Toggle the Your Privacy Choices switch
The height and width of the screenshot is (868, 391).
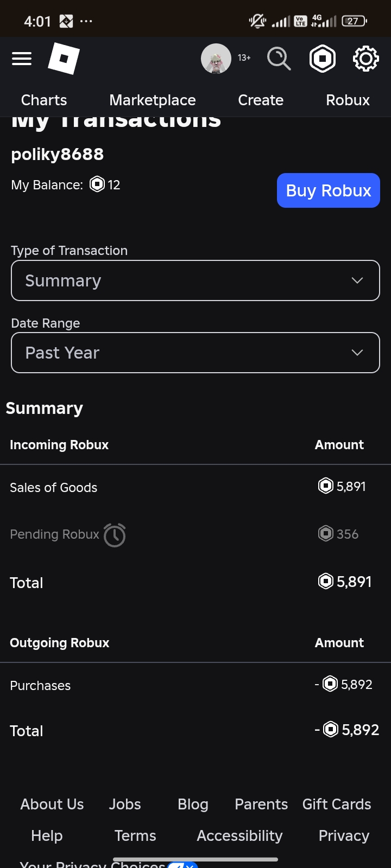[182, 865]
